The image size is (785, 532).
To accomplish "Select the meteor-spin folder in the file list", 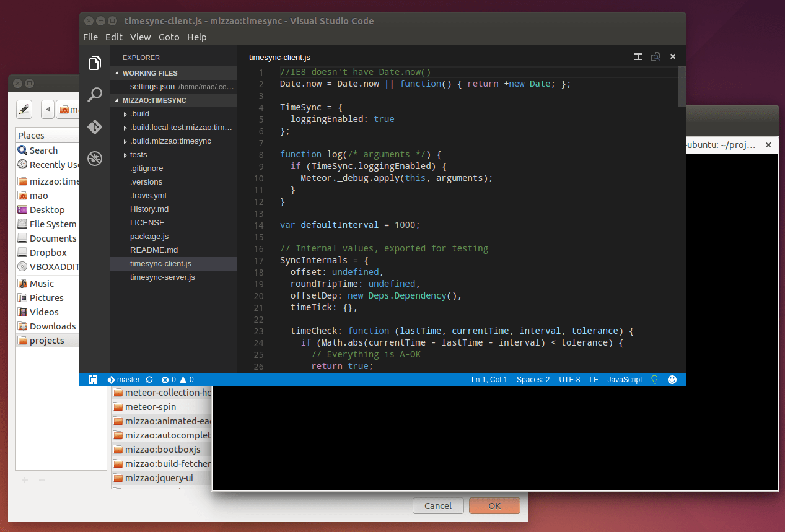I will pos(161,407).
